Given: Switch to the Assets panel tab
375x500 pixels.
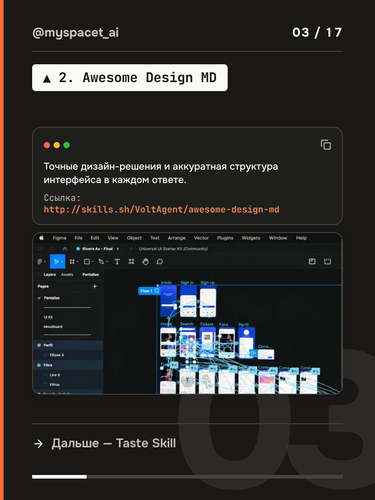Looking at the screenshot, I should (x=67, y=275).
